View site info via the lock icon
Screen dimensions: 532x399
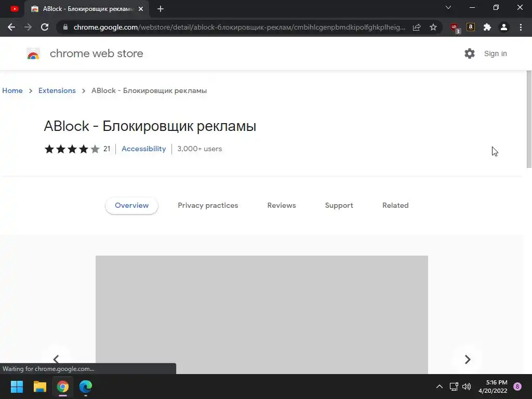[x=65, y=27]
